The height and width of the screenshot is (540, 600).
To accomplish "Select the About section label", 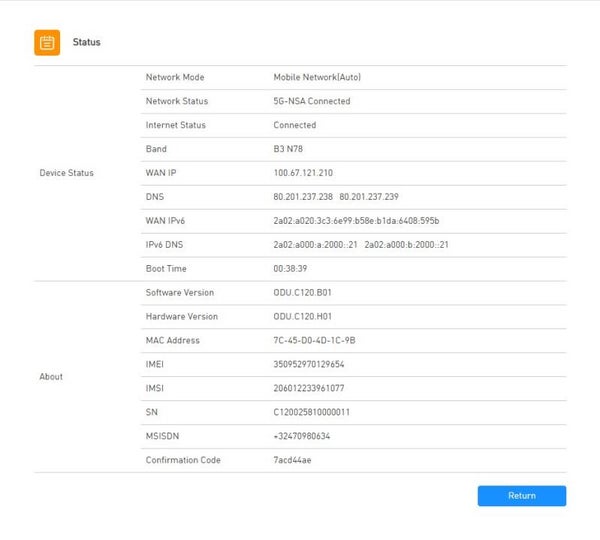I will (51, 377).
